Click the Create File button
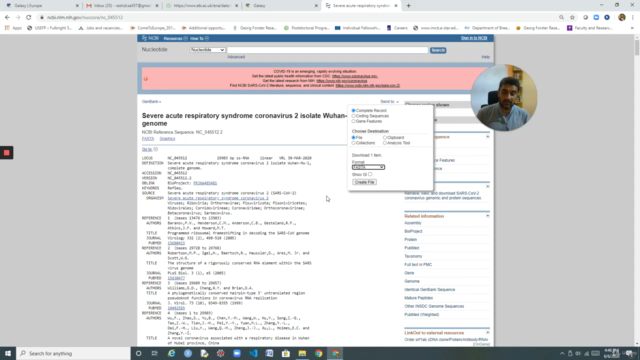The image size is (640, 360). pos(364,182)
